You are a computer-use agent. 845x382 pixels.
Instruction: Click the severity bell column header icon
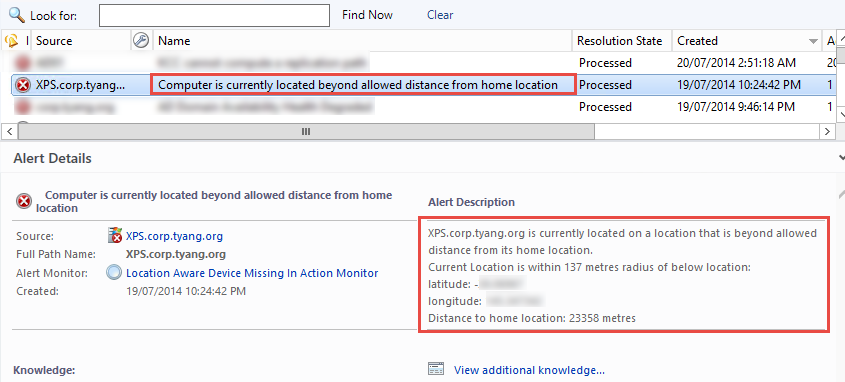point(11,40)
